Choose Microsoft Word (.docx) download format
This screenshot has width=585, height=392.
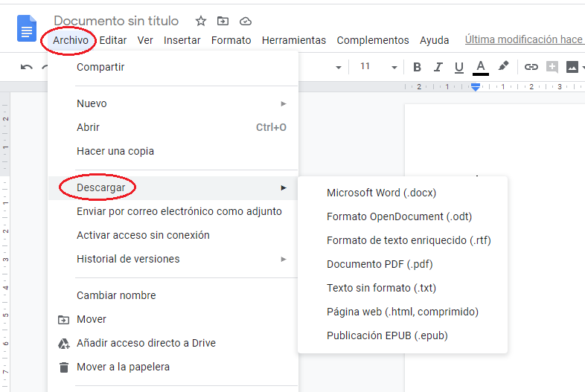[381, 193]
